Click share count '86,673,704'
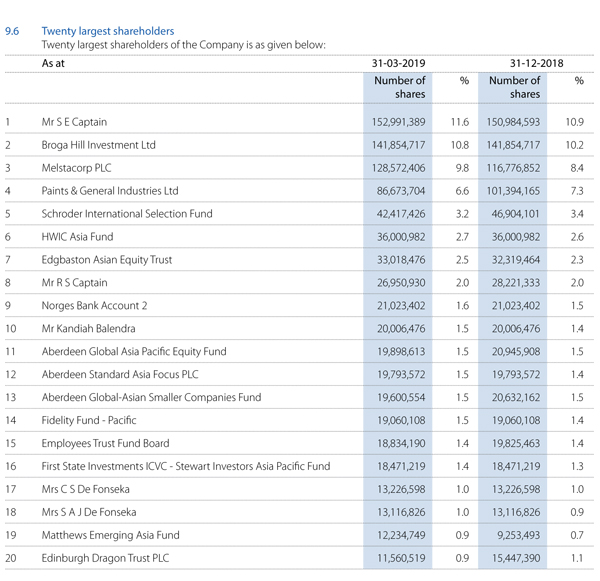Viewport: 600px width, 581px height. click(401, 191)
